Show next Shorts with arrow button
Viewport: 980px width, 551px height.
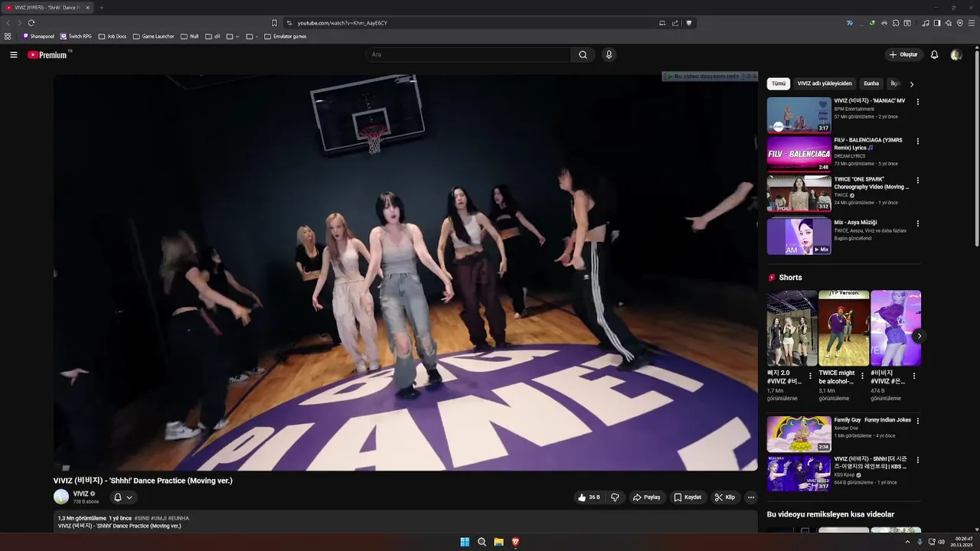tap(920, 336)
